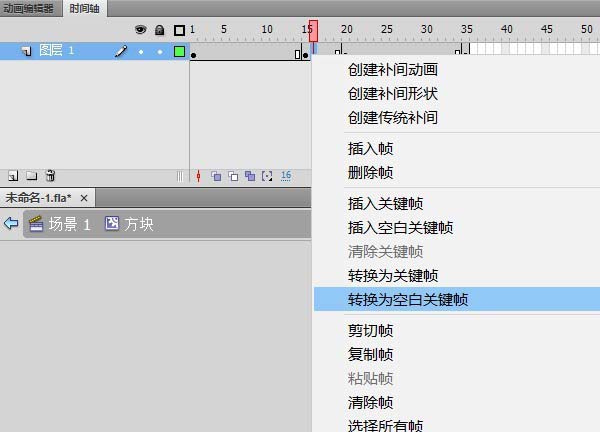600x432 pixels.
Task: Click frame 20 on the timeline ruler
Action: 346,29
